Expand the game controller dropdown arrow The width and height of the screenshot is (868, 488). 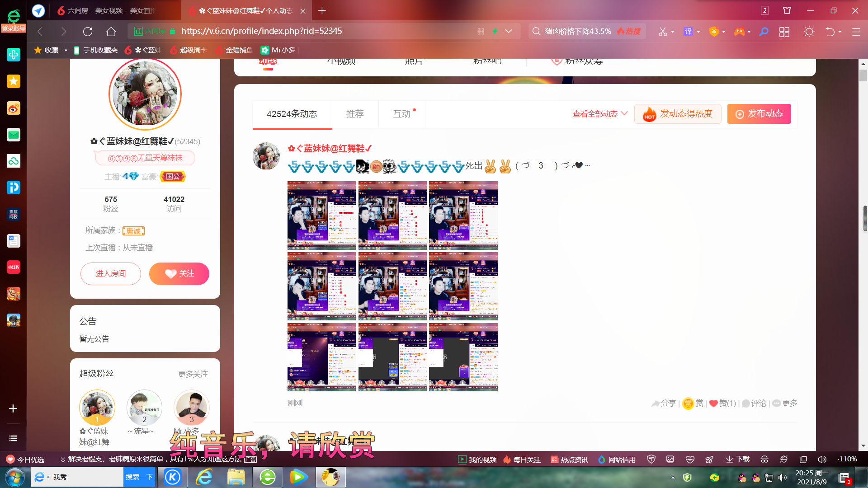pyautogui.click(x=749, y=32)
